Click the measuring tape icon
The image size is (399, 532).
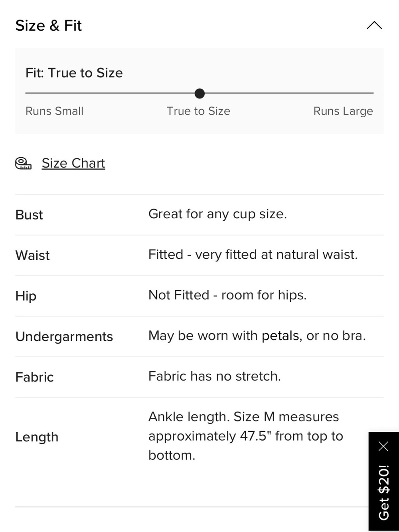tap(23, 163)
